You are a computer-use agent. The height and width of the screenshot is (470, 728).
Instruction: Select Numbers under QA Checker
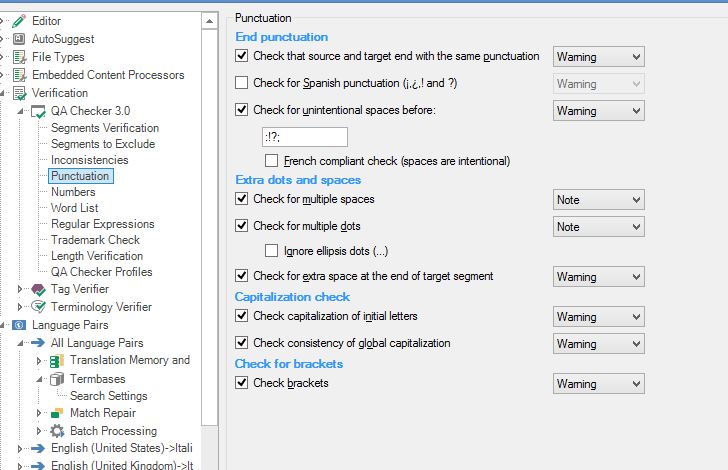click(73, 192)
